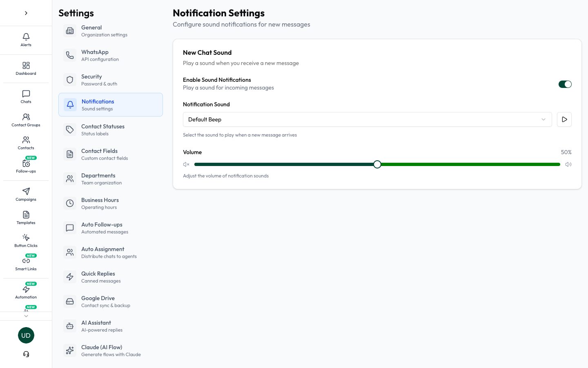588x368 pixels.
Task: Open Button Clicks cursor icon
Action: [26, 238]
